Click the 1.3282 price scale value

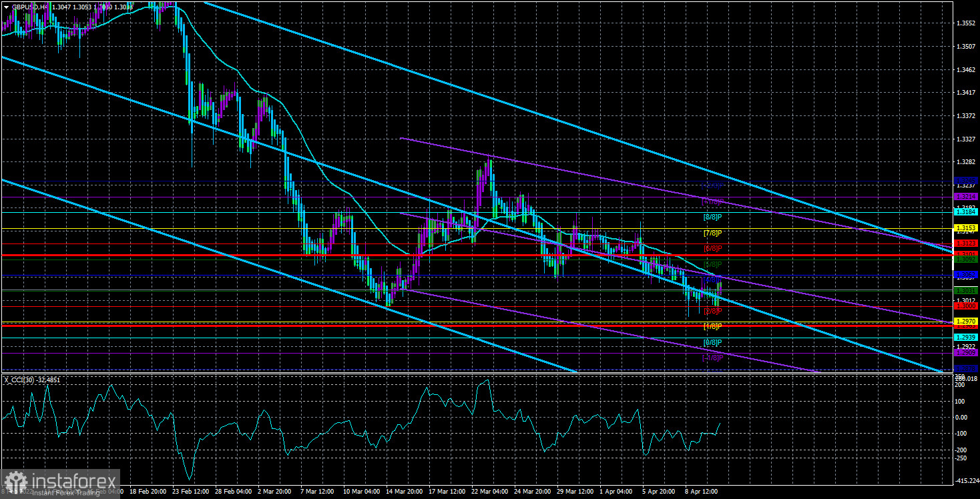tap(966, 162)
